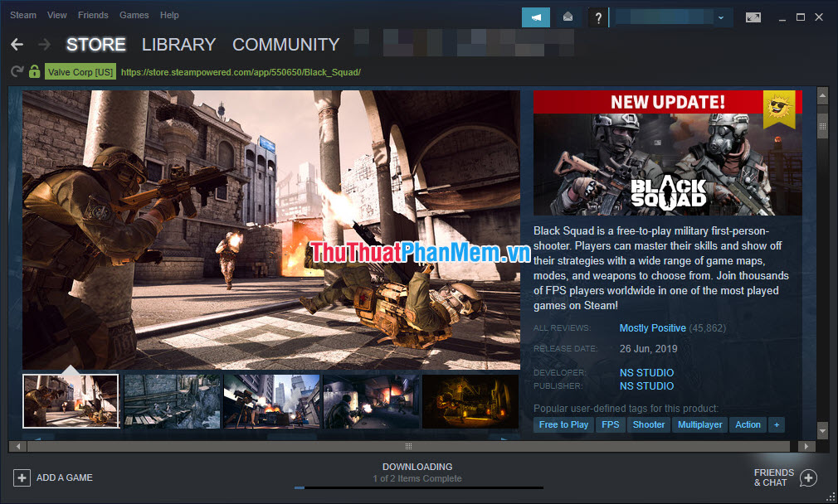
Task: Select the second screenshot thumbnail
Action: tap(171, 401)
